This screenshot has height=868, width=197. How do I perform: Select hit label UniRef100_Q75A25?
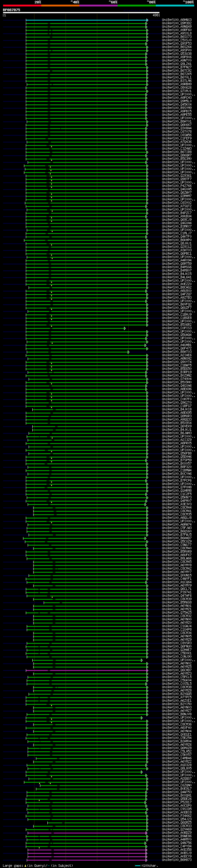pyautogui.click(x=177, y=612)
